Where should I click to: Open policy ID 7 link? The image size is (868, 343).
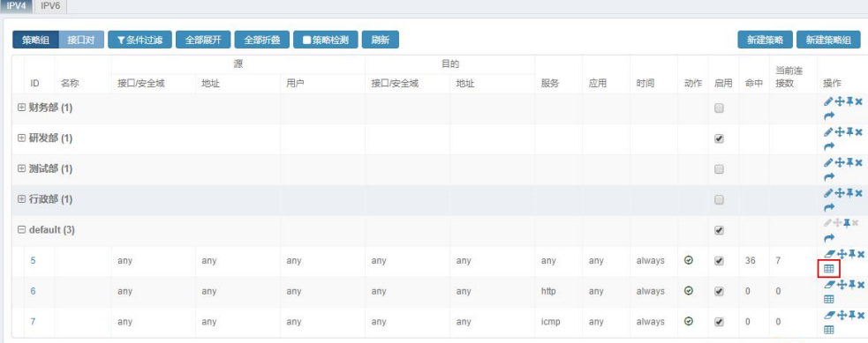tap(34, 321)
